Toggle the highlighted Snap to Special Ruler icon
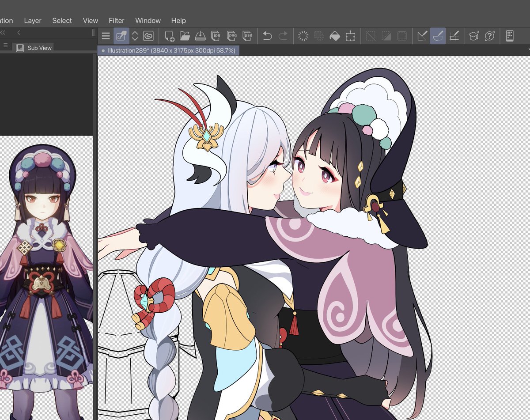 coord(438,36)
